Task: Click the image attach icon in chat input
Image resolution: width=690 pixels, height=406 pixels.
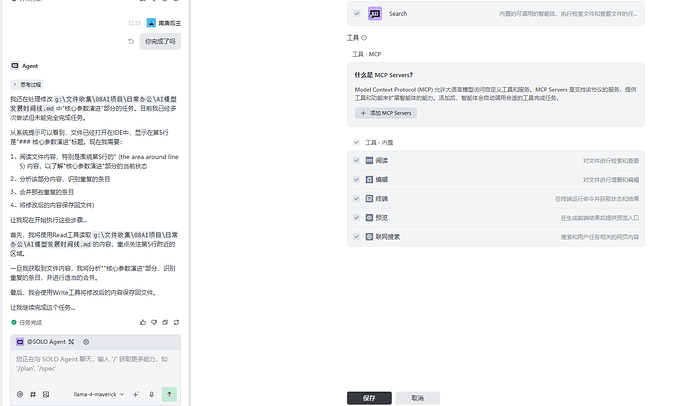Action: [x=46, y=394]
